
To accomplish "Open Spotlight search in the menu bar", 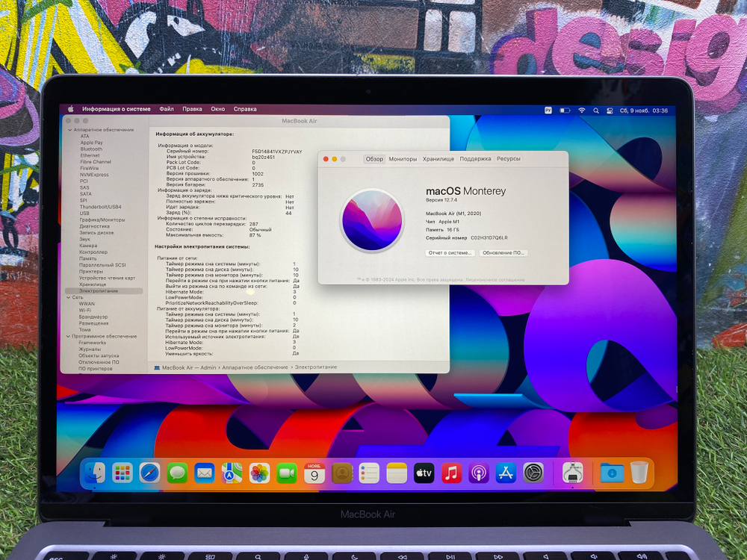I will pyautogui.click(x=596, y=109).
